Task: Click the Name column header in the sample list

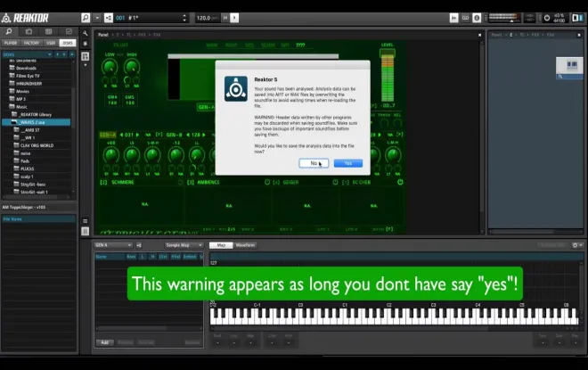Action: click(110, 257)
